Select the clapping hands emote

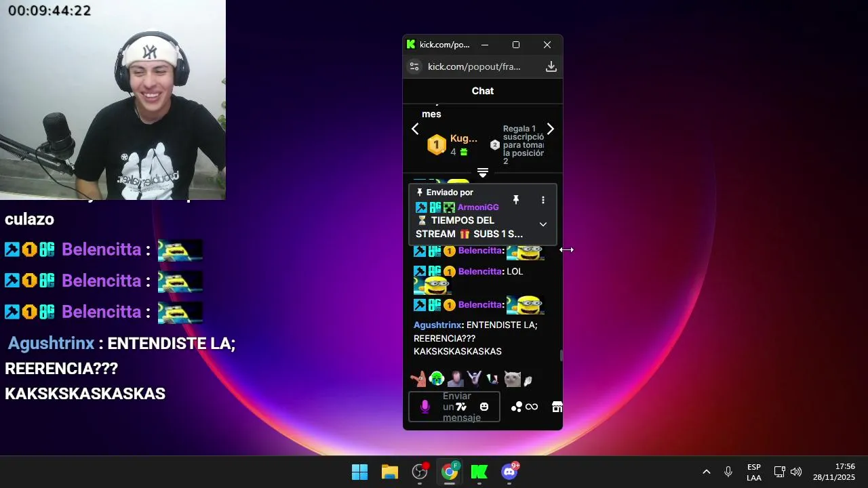pos(528,380)
